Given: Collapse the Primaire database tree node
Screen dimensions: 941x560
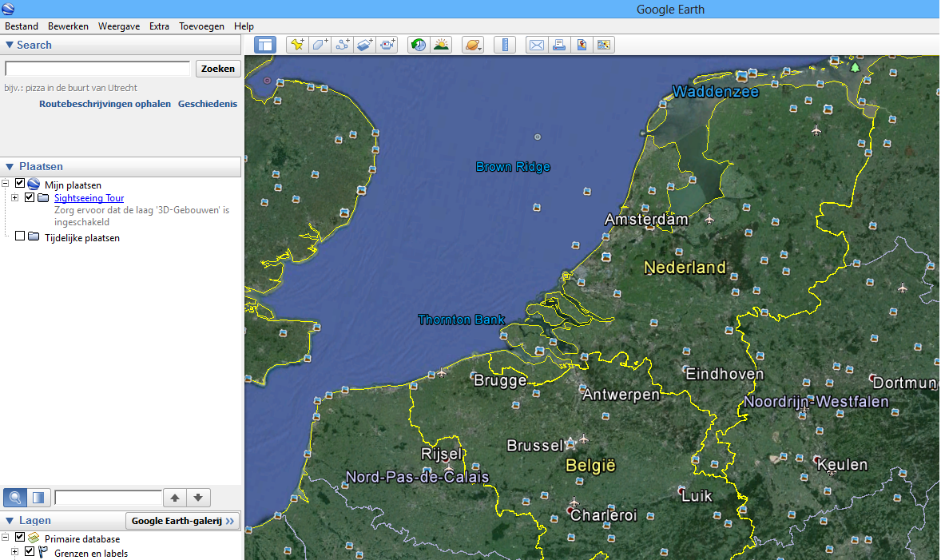Looking at the screenshot, I should (6, 538).
